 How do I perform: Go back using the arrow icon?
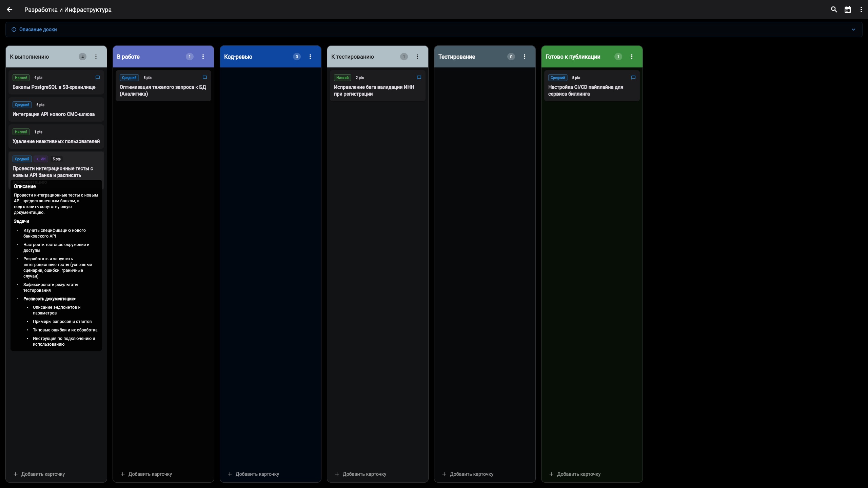coord(9,9)
